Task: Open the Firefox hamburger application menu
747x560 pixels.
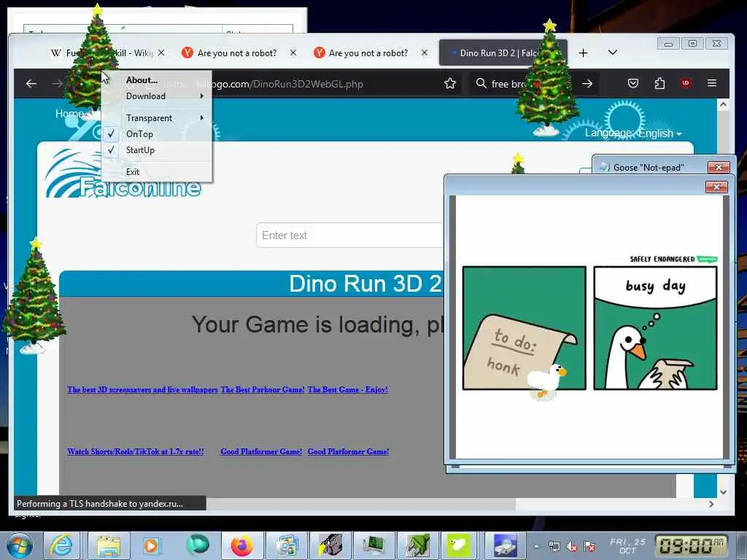Action: (x=712, y=83)
